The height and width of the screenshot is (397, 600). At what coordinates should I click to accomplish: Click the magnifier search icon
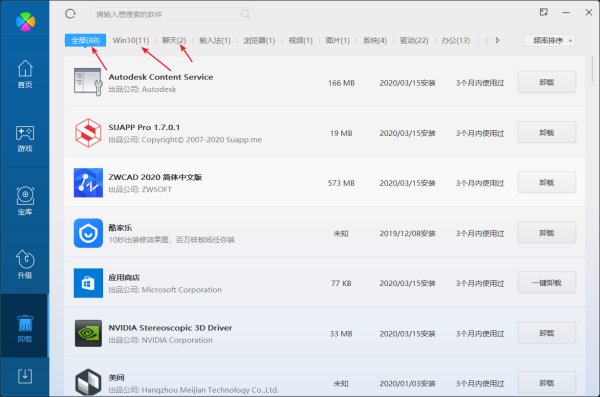(245, 14)
